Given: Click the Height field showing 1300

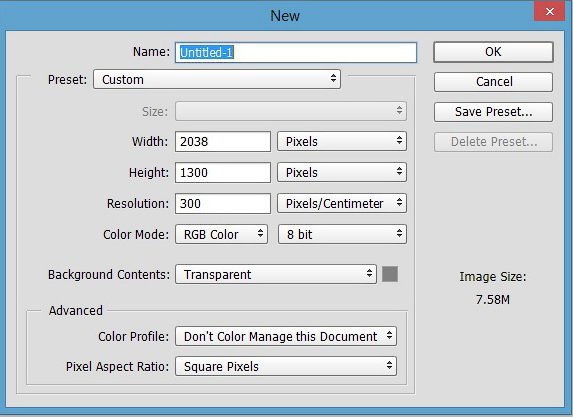Looking at the screenshot, I should coord(223,173).
